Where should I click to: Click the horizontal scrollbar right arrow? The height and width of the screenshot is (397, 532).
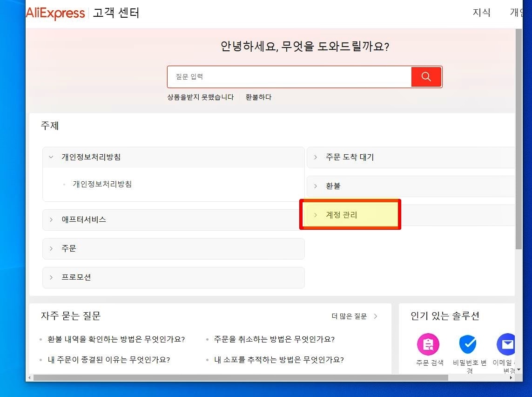511,377
